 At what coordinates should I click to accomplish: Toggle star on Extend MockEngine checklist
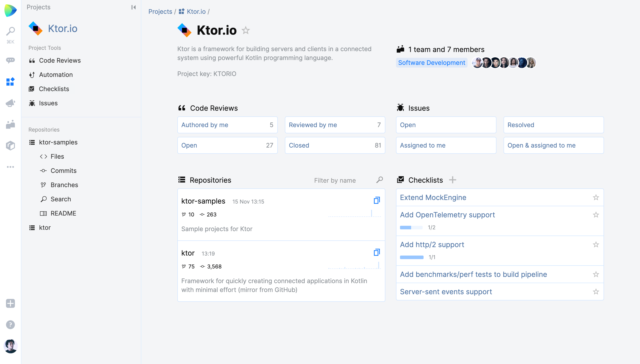[596, 197]
